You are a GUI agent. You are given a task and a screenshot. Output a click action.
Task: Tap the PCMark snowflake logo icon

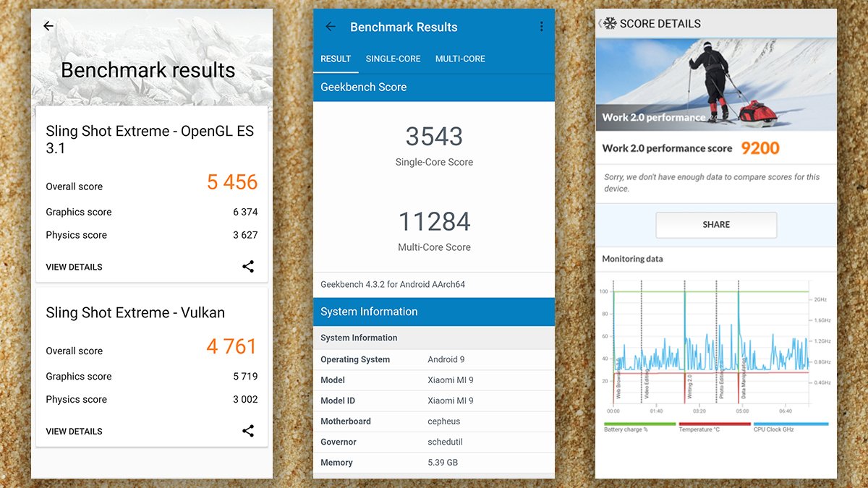610,24
